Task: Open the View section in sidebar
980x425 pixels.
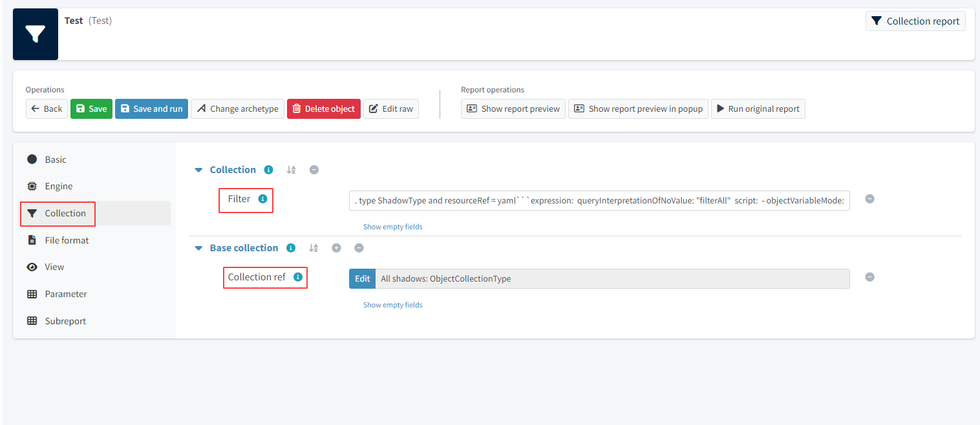Action: click(54, 267)
